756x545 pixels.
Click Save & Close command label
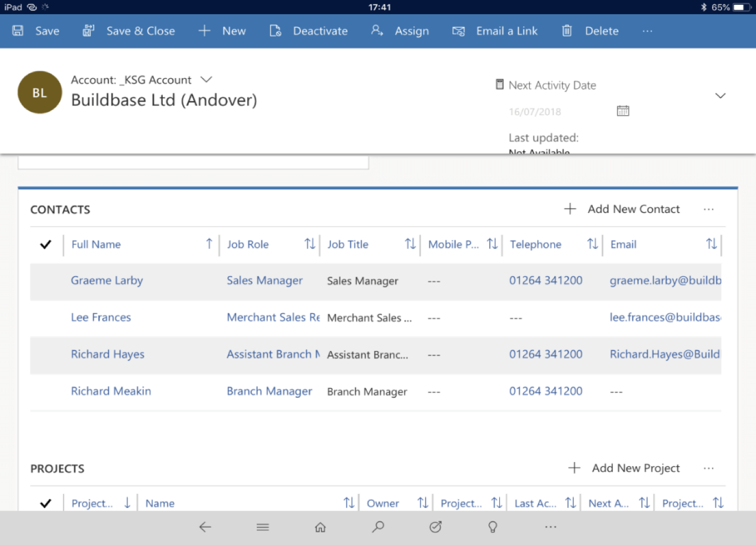coord(141,31)
